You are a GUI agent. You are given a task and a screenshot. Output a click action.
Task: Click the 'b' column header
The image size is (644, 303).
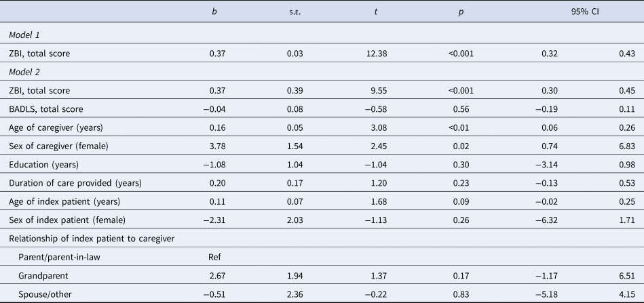tap(215, 12)
